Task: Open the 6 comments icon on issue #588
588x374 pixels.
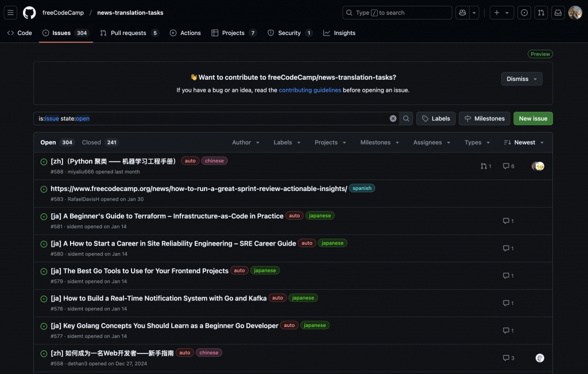Action: click(509, 166)
